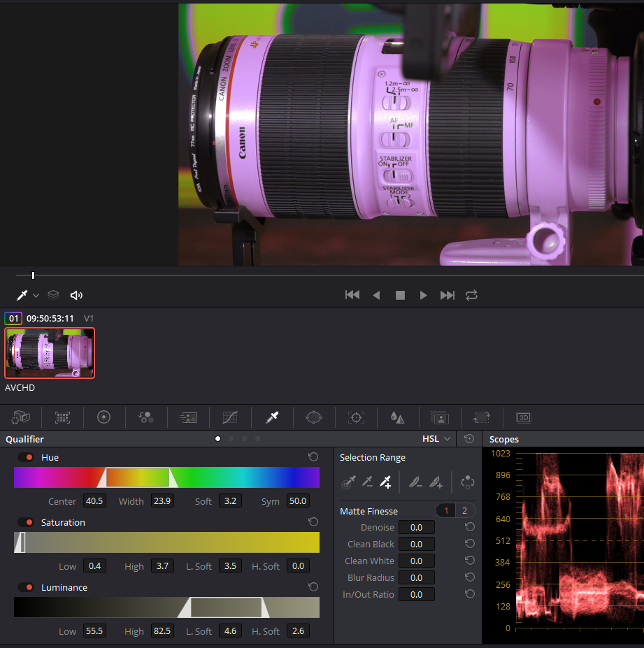Click the Hue color range bar
This screenshot has height=648, width=644.
click(x=166, y=477)
